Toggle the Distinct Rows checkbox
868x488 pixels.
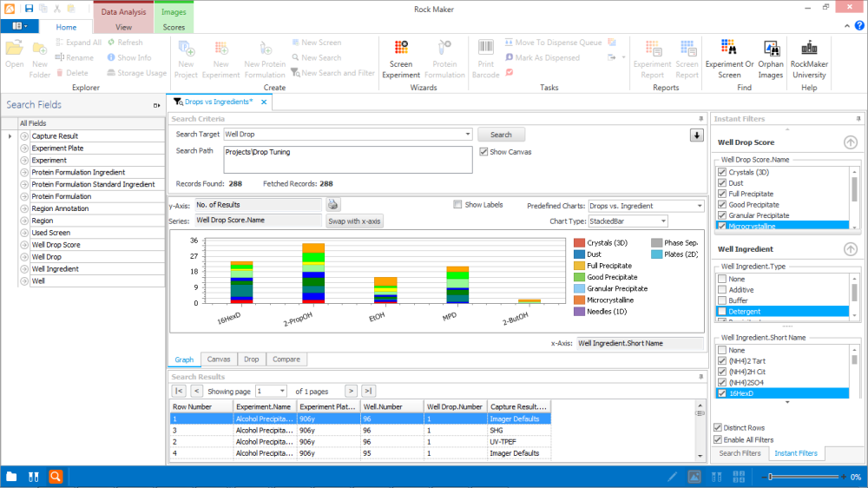point(718,427)
